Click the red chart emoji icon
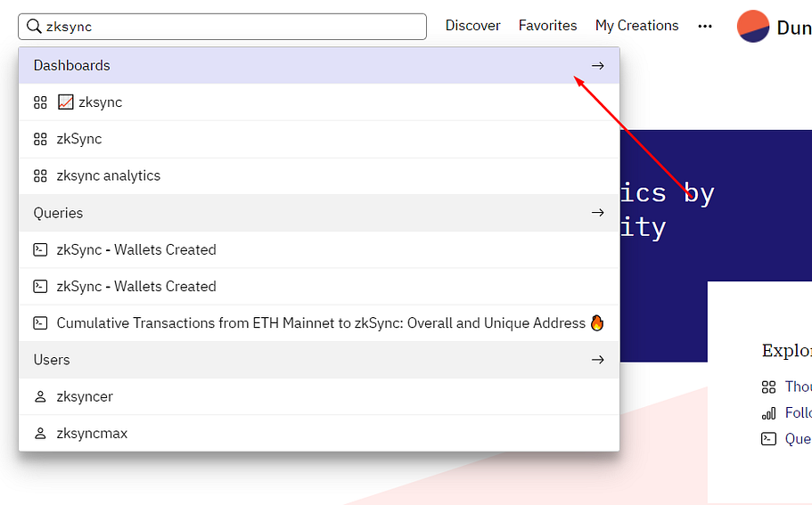This screenshot has width=812, height=505. coord(66,102)
